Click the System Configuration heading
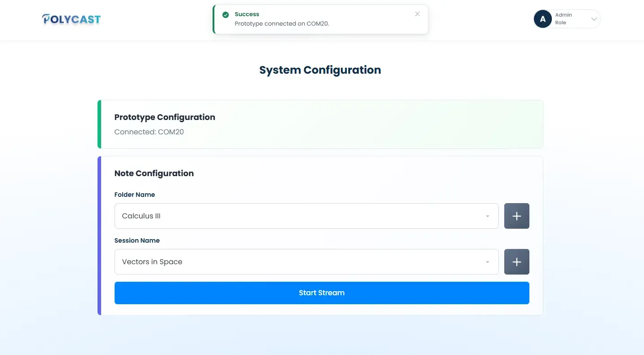The height and width of the screenshot is (355, 644). (x=320, y=70)
